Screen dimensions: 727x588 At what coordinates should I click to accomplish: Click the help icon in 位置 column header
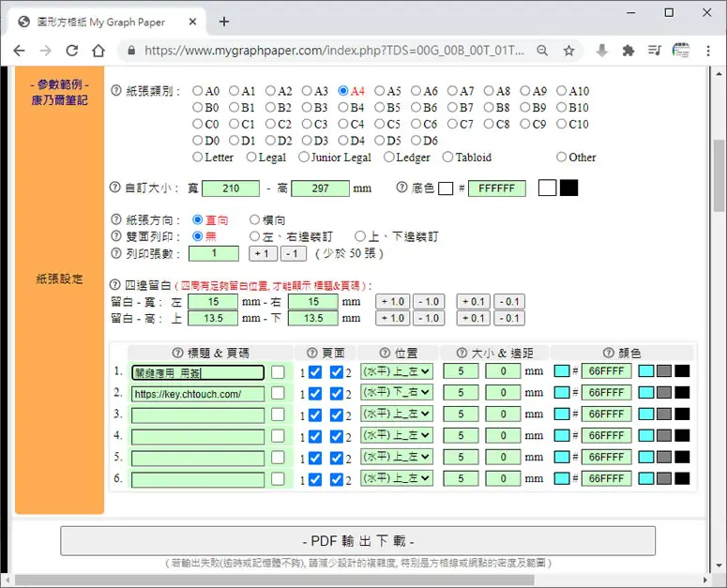(385, 353)
